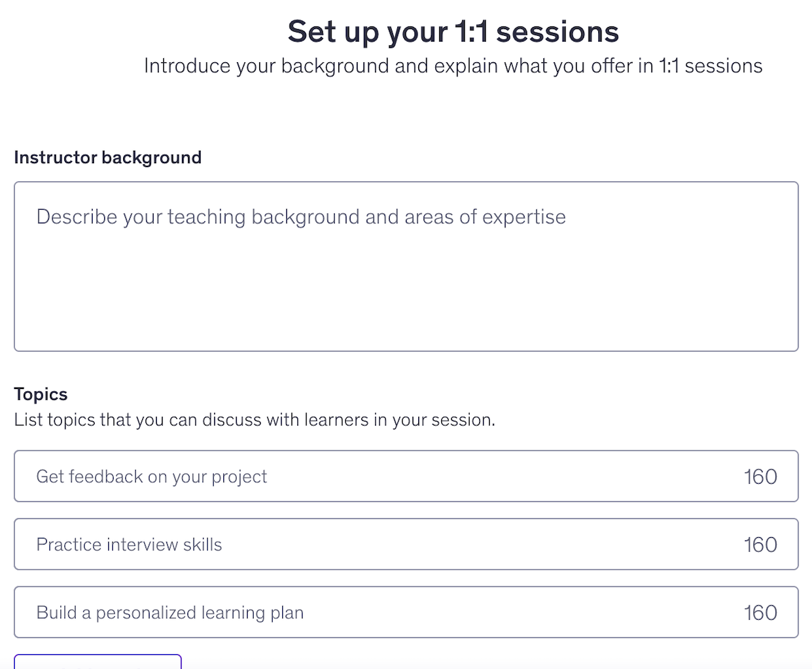Focus the first topic input box
This screenshot has height=669, width=812.
click(x=271, y=476)
